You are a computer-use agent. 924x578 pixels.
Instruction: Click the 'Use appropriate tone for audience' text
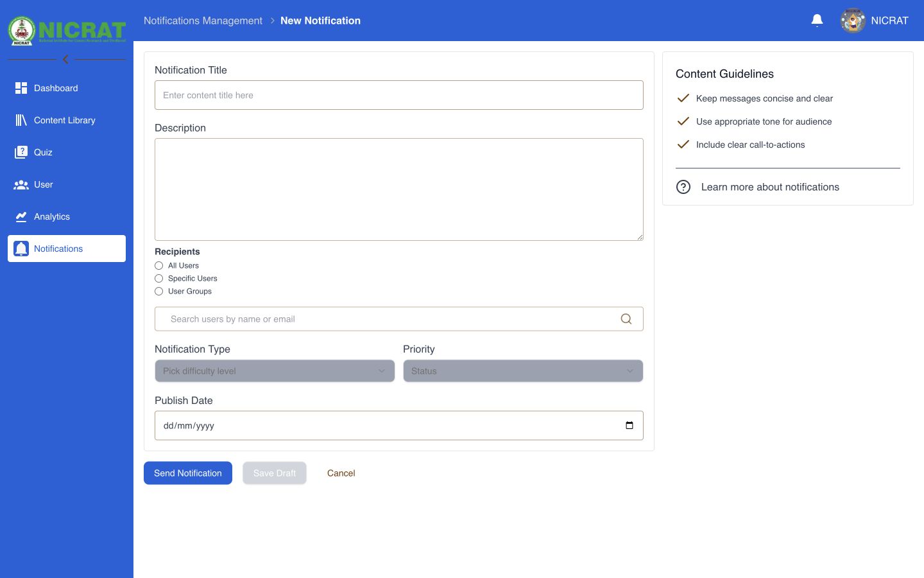[764, 121]
